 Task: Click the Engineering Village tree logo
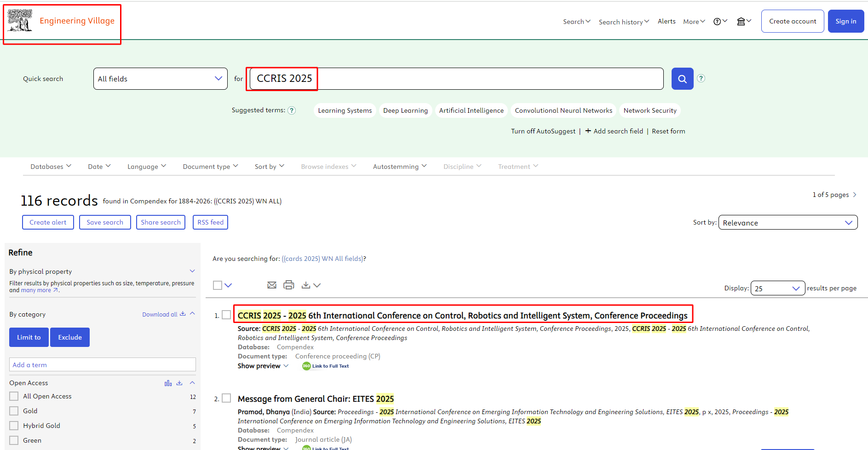20,21
